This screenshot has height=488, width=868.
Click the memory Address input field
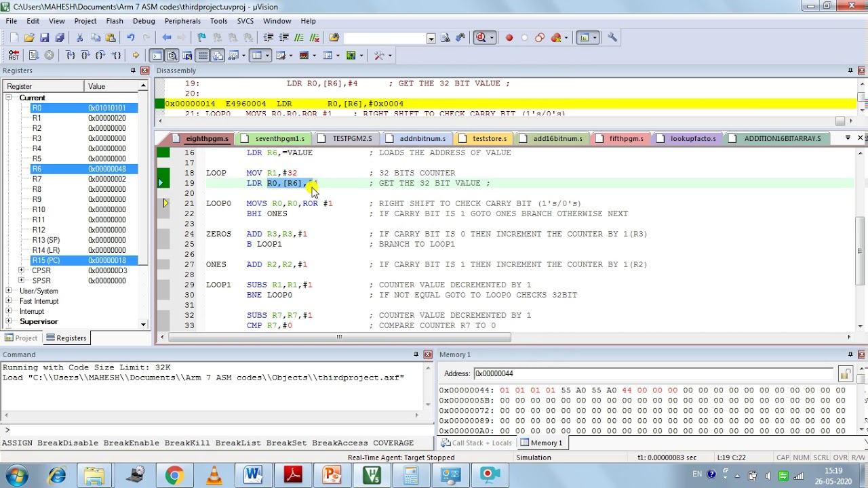point(653,373)
